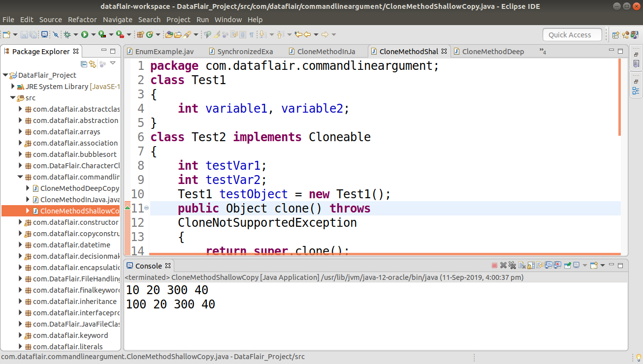Collapse the com.dataflair.commandlineargument package

point(20,177)
